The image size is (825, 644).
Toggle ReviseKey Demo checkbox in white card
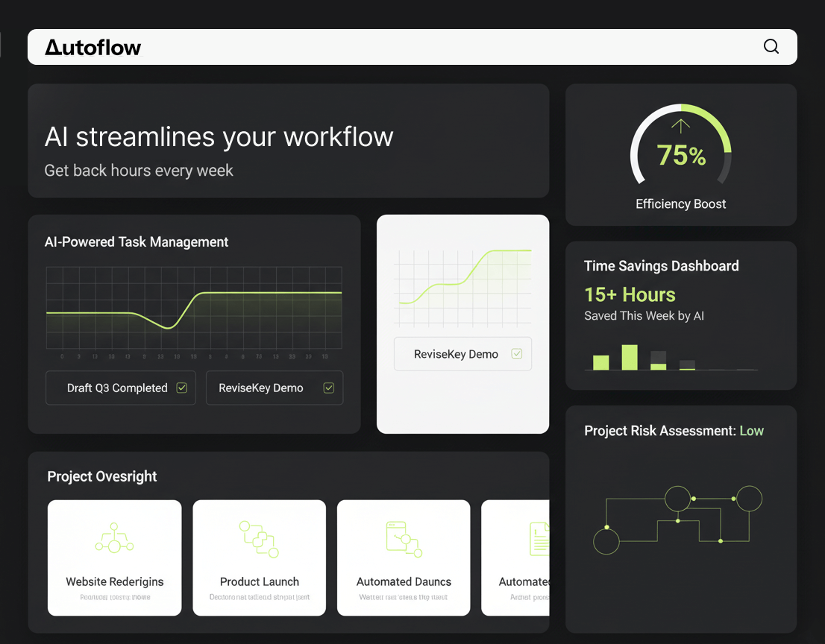click(517, 354)
